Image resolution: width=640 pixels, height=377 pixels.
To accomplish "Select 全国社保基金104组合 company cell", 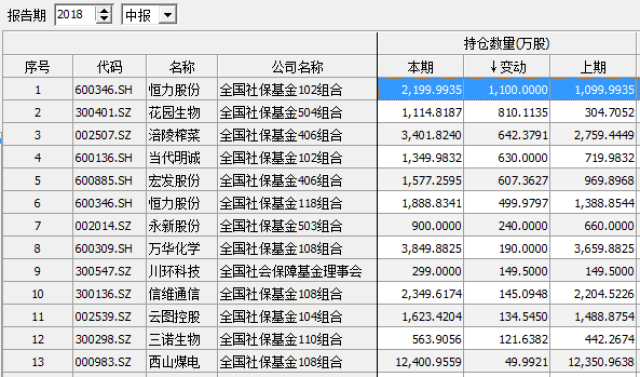I will [x=298, y=316].
